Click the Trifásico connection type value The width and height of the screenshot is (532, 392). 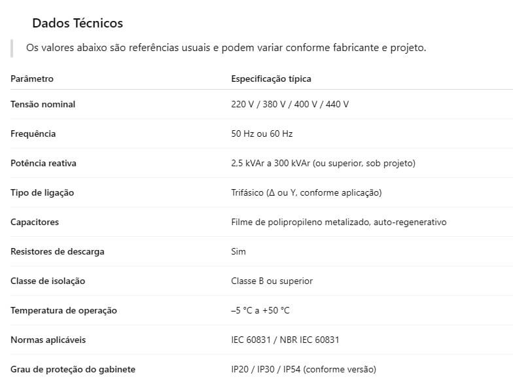(x=306, y=192)
